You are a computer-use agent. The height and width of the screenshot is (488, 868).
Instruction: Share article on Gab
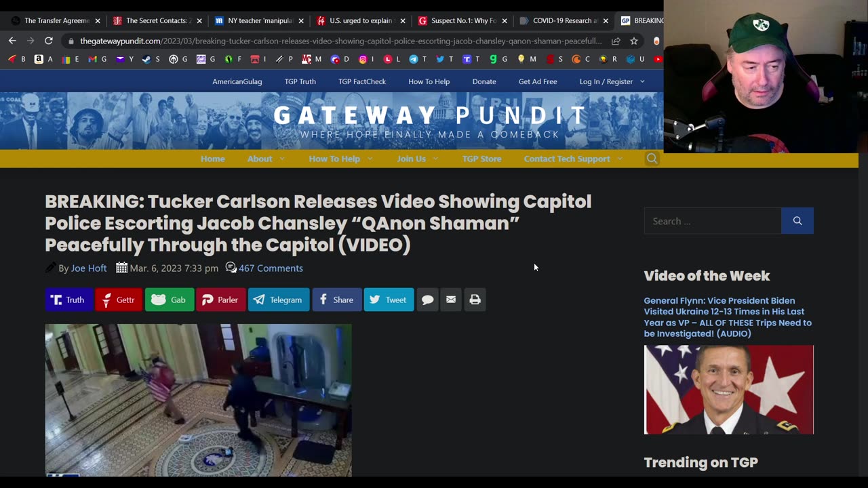[x=170, y=300]
